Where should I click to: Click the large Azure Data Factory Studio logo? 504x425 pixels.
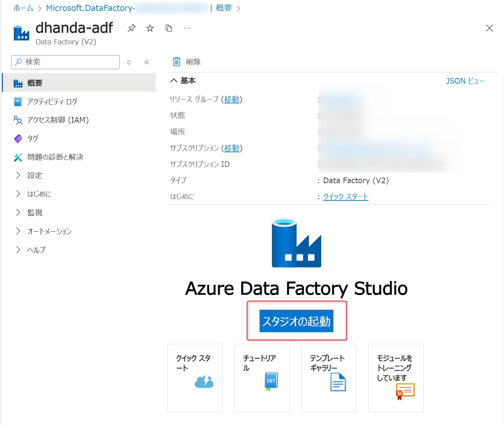click(296, 243)
